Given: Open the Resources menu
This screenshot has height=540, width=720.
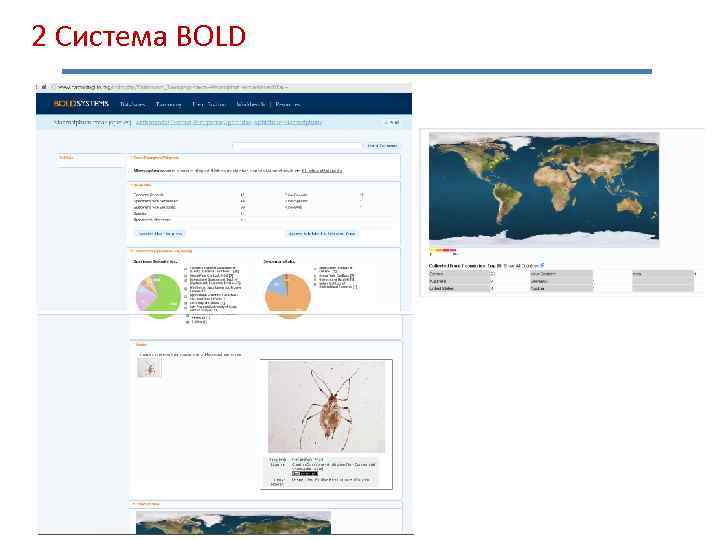Looking at the screenshot, I should click(288, 104).
